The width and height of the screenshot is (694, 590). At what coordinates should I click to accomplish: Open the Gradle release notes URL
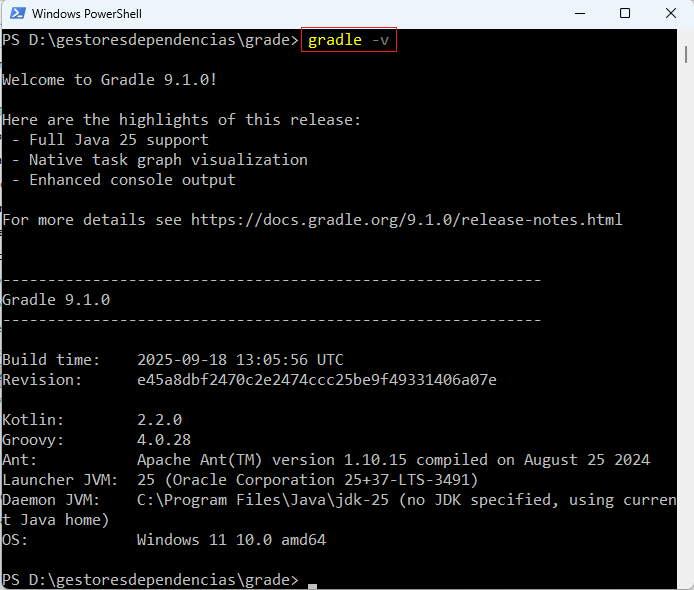[406, 220]
